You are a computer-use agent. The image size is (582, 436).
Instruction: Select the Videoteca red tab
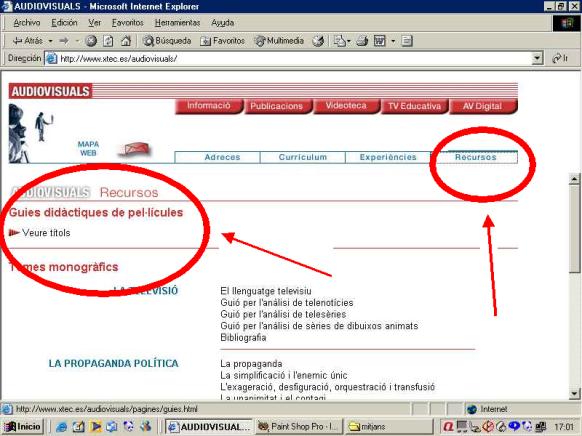[x=346, y=106]
